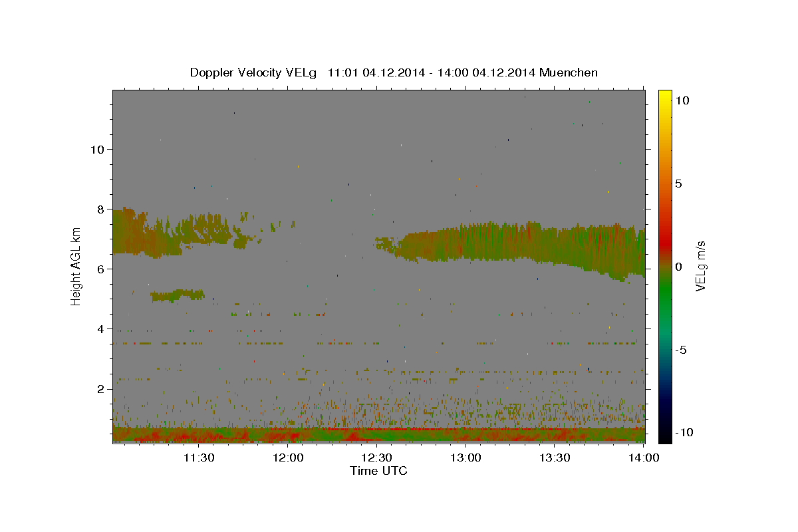This screenshot has width=798, height=532.
Task: Click the '13:30' time tick label
Action: coord(555,458)
